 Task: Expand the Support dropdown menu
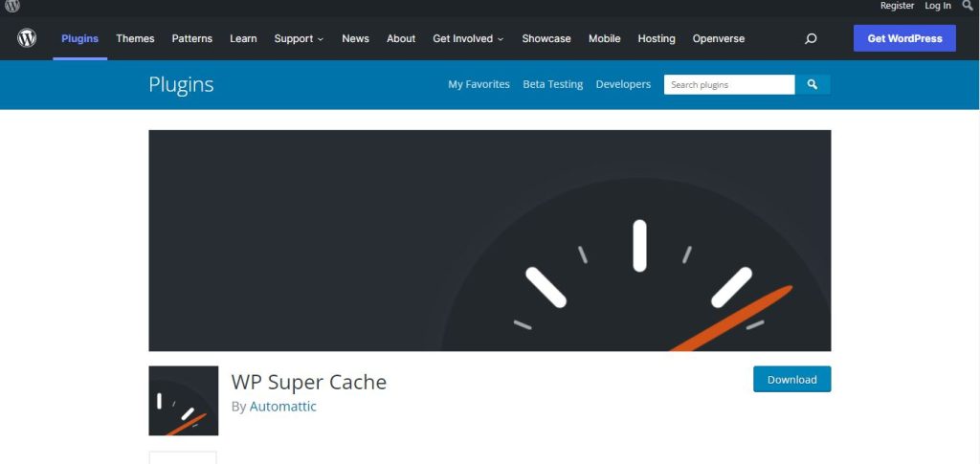[299, 38]
